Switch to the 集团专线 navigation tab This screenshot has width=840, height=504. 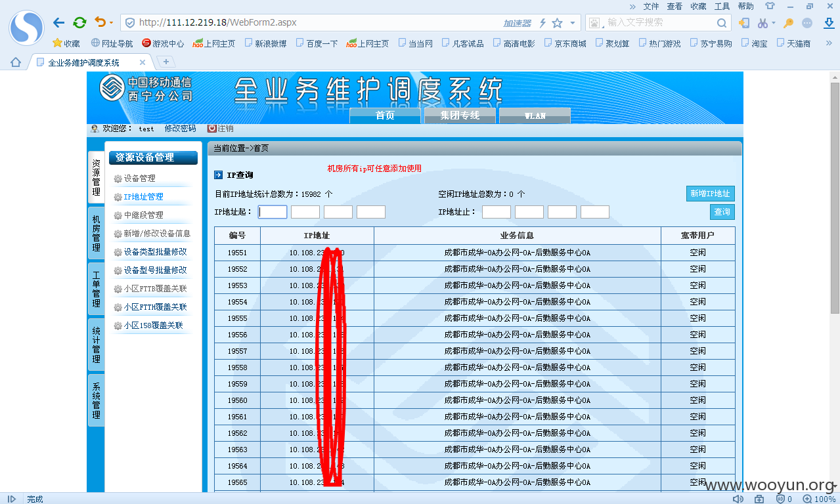coord(460,115)
